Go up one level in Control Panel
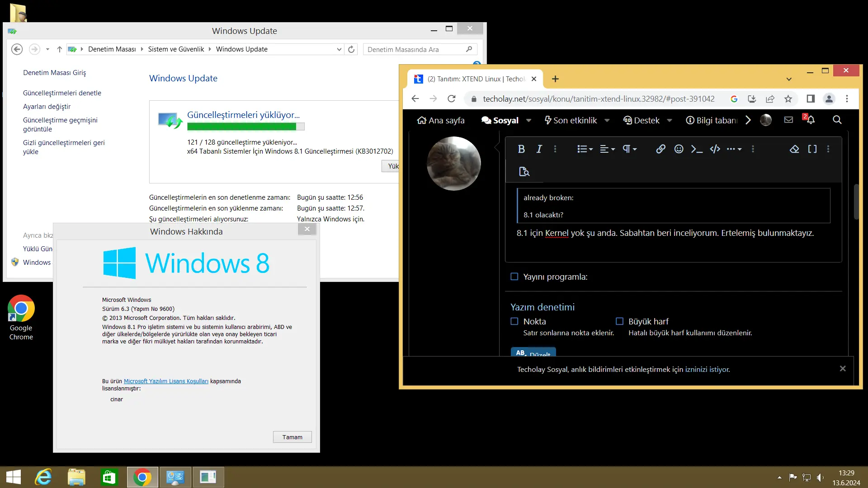 click(59, 49)
